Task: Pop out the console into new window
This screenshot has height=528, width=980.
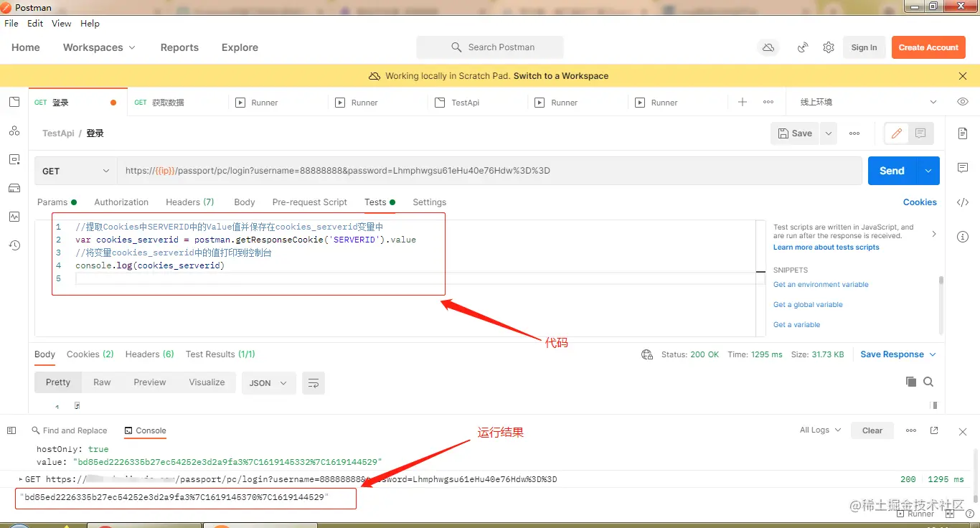Action: pyautogui.click(x=934, y=430)
